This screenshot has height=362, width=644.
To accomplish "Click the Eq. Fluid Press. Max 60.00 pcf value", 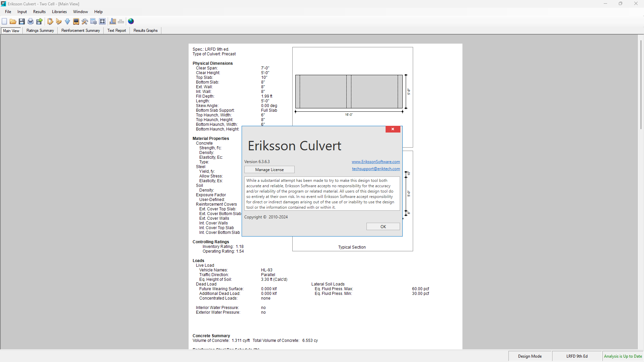I will (420, 289).
